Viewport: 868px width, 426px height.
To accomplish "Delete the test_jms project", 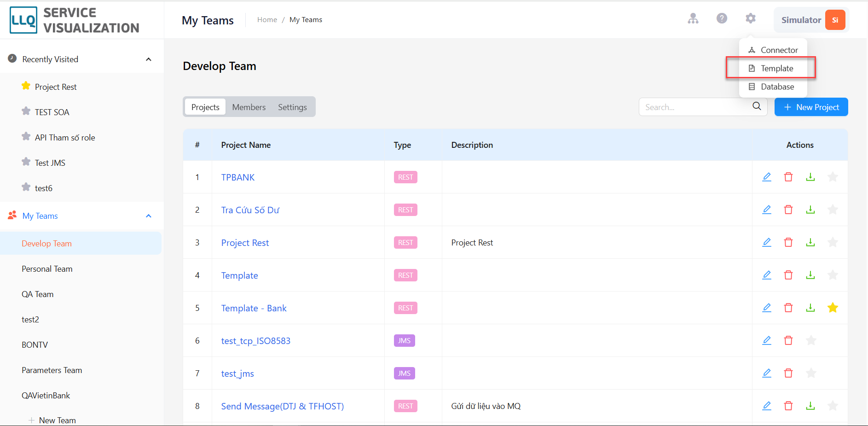I will (x=788, y=373).
